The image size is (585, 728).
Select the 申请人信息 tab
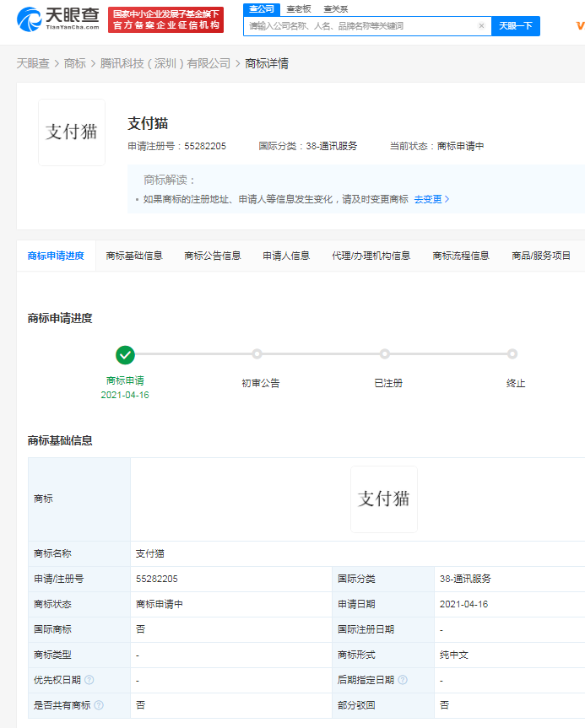[286, 256]
